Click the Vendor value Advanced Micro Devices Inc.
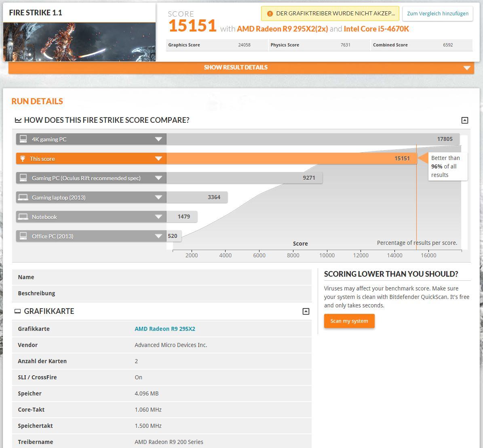The image size is (483, 448). coord(171,345)
